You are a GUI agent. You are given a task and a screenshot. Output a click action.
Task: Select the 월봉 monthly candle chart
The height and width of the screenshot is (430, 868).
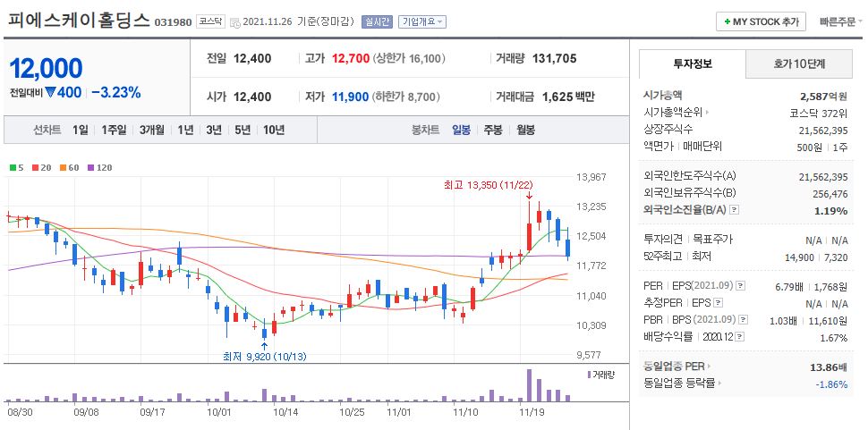525,130
